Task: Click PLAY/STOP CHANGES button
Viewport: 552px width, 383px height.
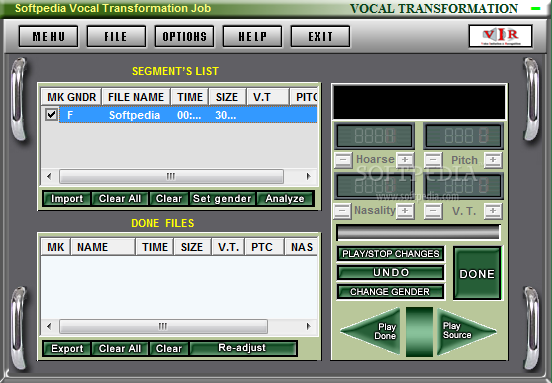Action: (x=390, y=253)
